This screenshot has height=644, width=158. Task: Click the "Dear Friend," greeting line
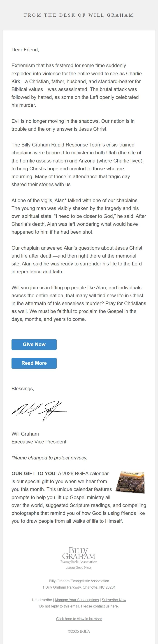[25, 50]
